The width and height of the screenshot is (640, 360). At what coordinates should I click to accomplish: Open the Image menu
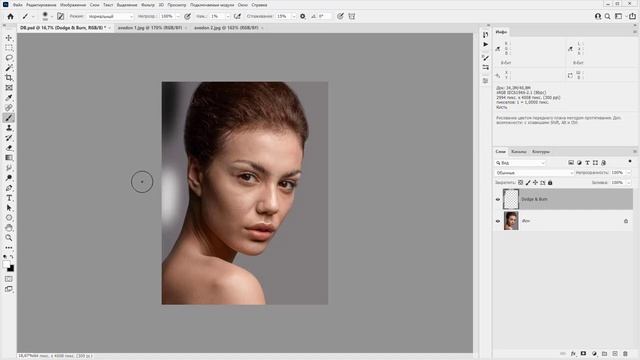point(73,5)
